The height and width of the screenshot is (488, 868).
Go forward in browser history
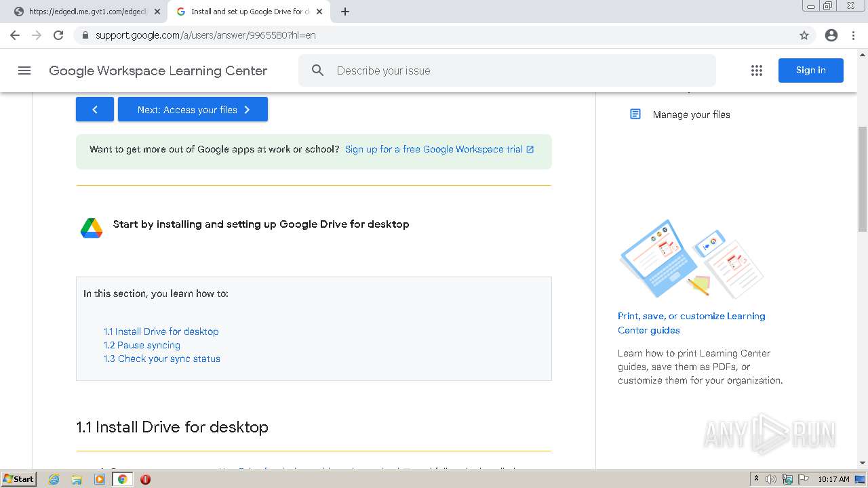click(x=37, y=35)
